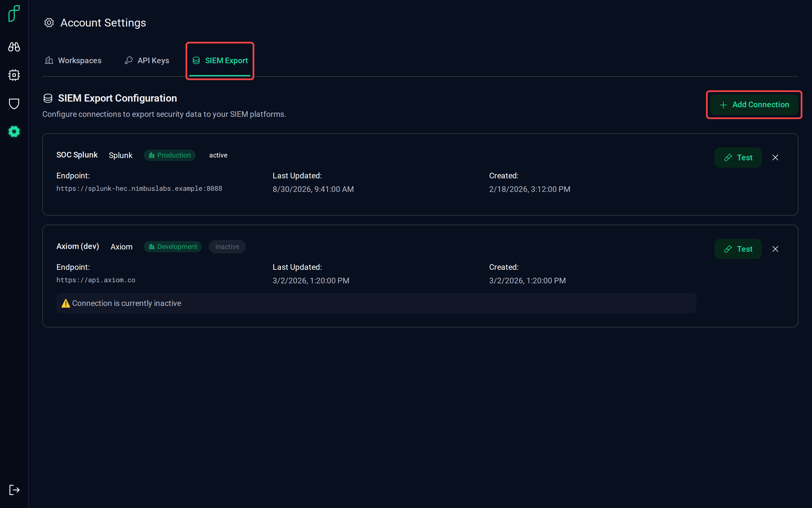812x508 pixels.
Task: Click the SOC Splunk connection name
Action: (x=77, y=155)
